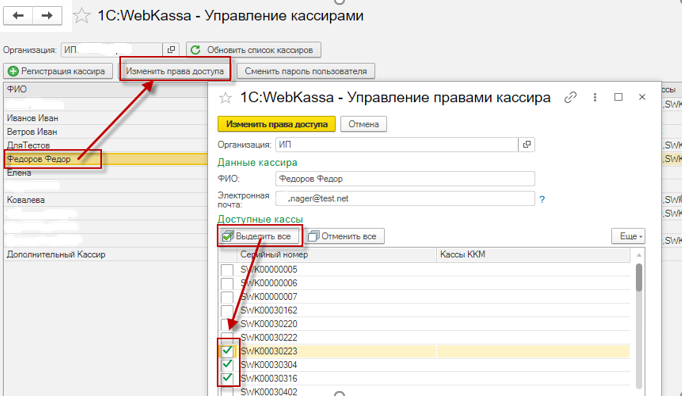
Task: Open the organization field selector in main window
Action: click(x=171, y=50)
